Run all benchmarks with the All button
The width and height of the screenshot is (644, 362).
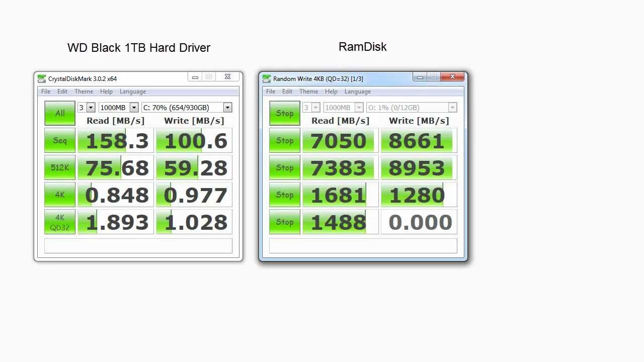[60, 113]
